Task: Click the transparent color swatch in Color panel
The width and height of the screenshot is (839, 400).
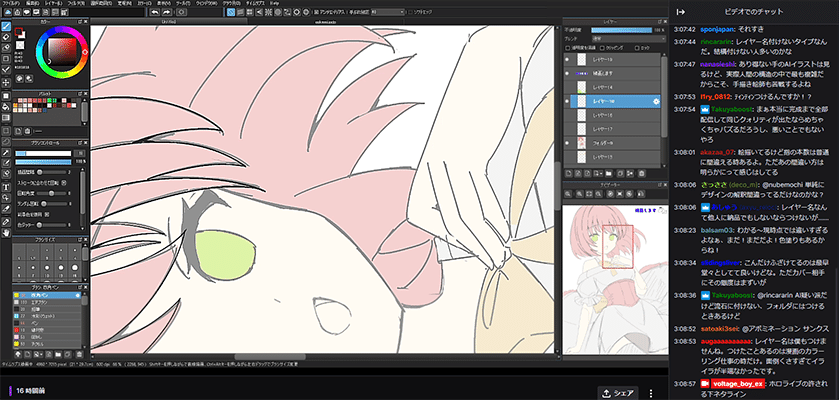Action: [x=20, y=45]
